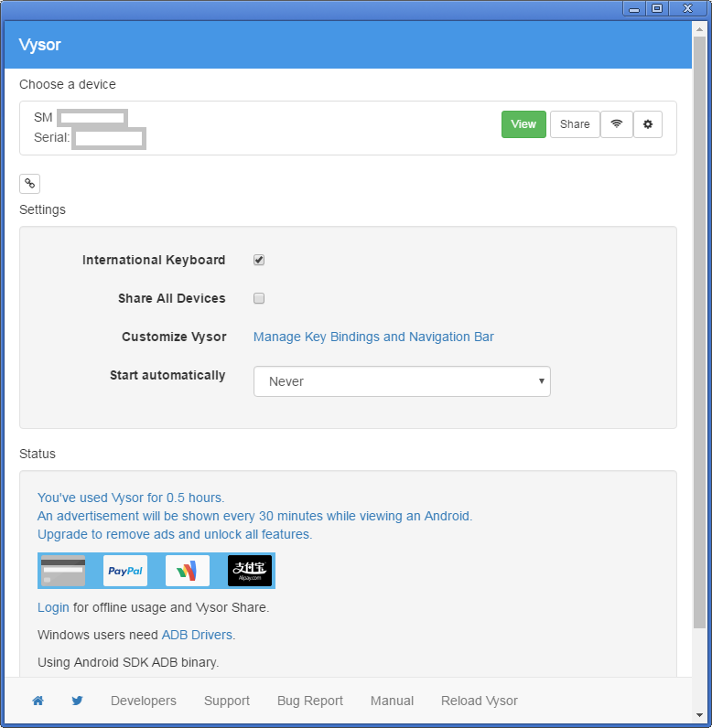Open Manage Key Bindings and Navigation Bar

pos(373,337)
